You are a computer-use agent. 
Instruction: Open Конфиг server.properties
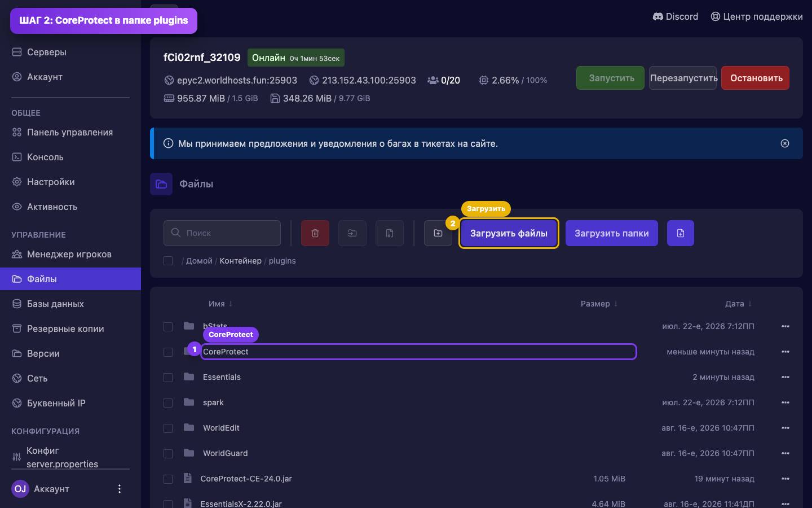[x=70, y=457]
